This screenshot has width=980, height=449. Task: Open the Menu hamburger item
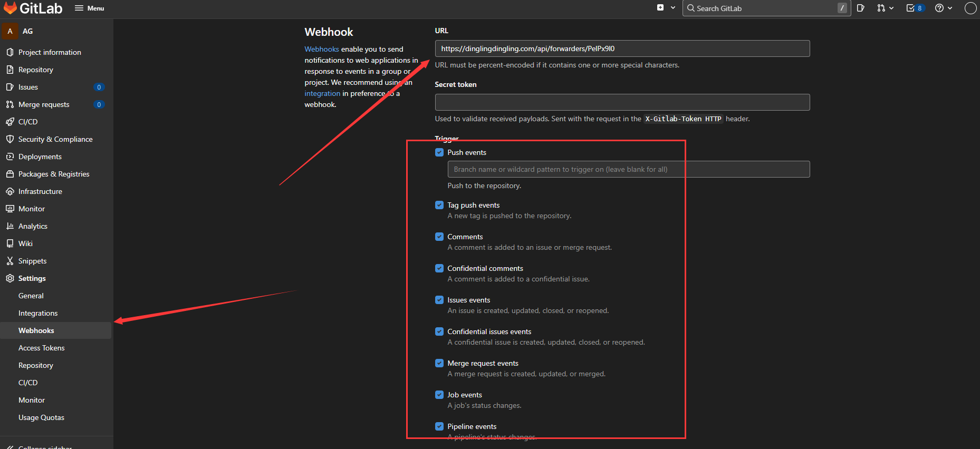[89, 8]
